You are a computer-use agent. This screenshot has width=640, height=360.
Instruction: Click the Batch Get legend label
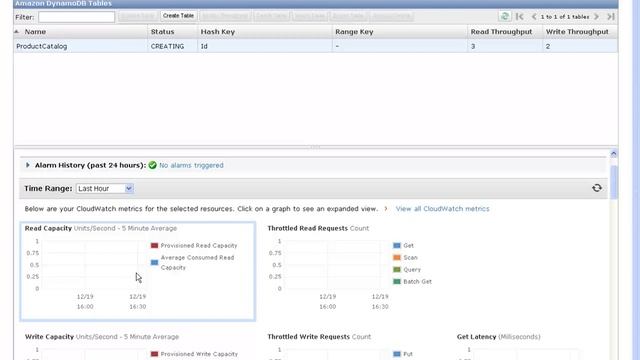(418, 282)
